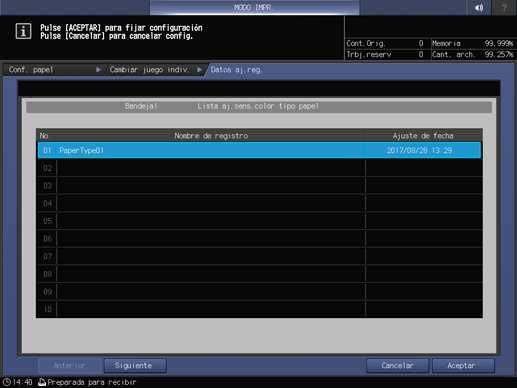Select empty row 02
This screenshot has height=388, width=517.
259,168
